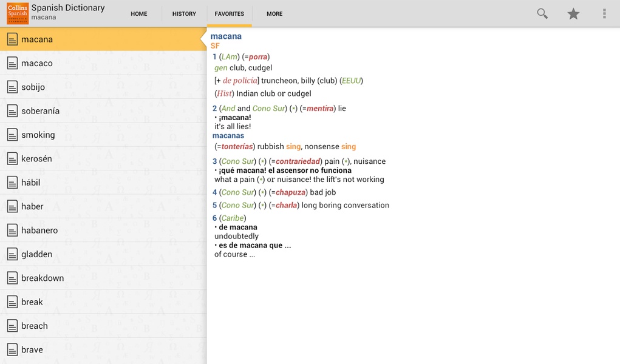
Task: Open the 'breakdown' entry
Action: 103,278
